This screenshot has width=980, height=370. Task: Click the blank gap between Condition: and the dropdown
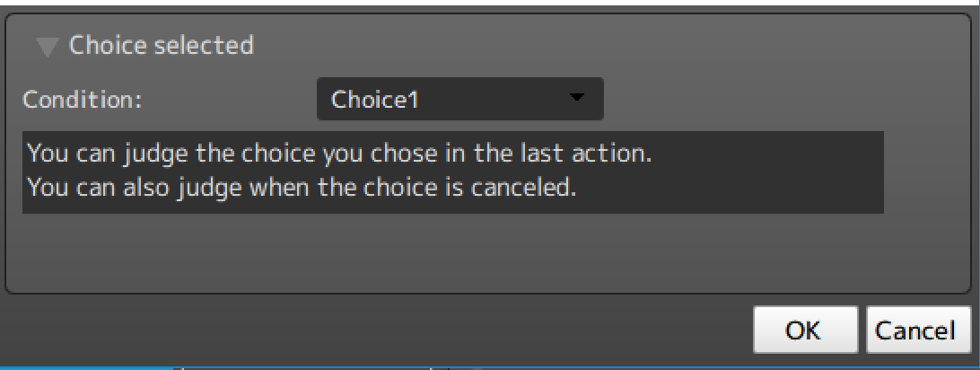click(x=229, y=99)
